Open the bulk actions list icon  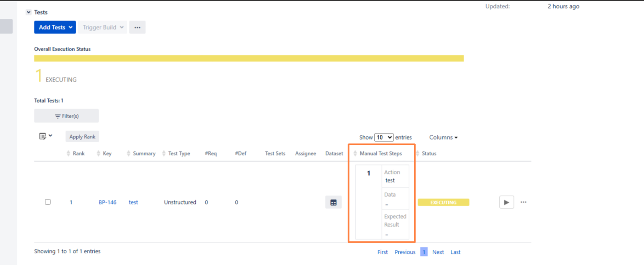(45, 136)
